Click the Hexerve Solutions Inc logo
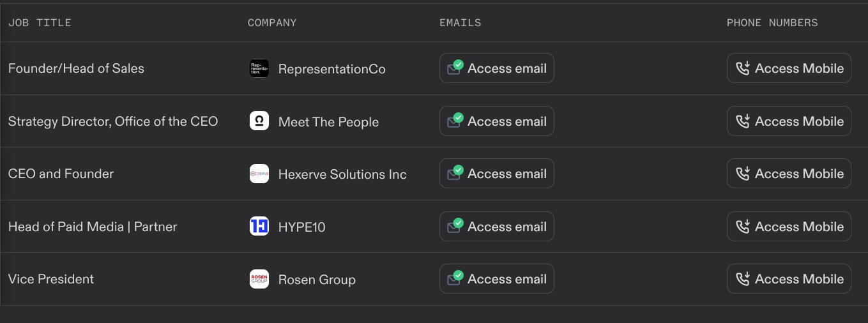The height and width of the screenshot is (323, 868). point(259,174)
